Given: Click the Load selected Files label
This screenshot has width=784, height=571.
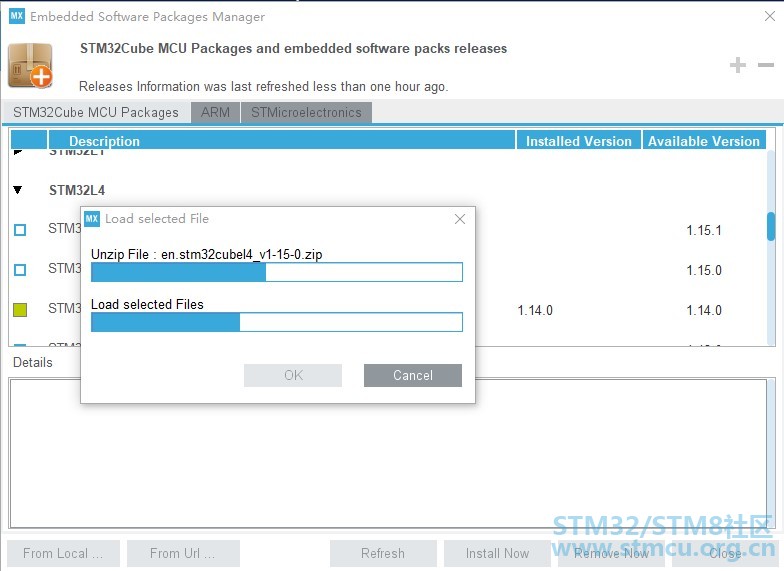Looking at the screenshot, I should [147, 304].
